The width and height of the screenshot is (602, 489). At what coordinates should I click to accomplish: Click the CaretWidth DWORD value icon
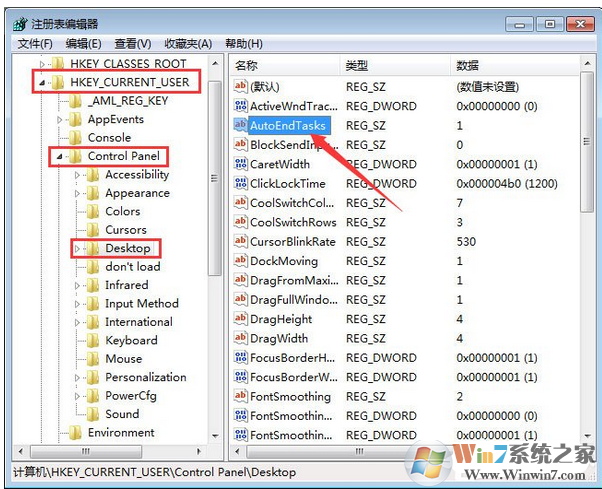[241, 164]
